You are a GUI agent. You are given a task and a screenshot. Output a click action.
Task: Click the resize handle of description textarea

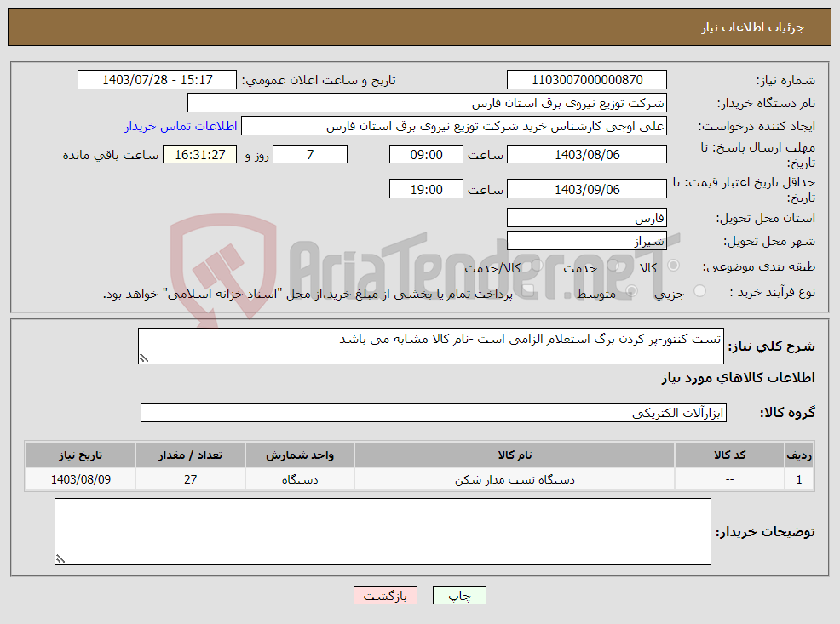(143, 358)
